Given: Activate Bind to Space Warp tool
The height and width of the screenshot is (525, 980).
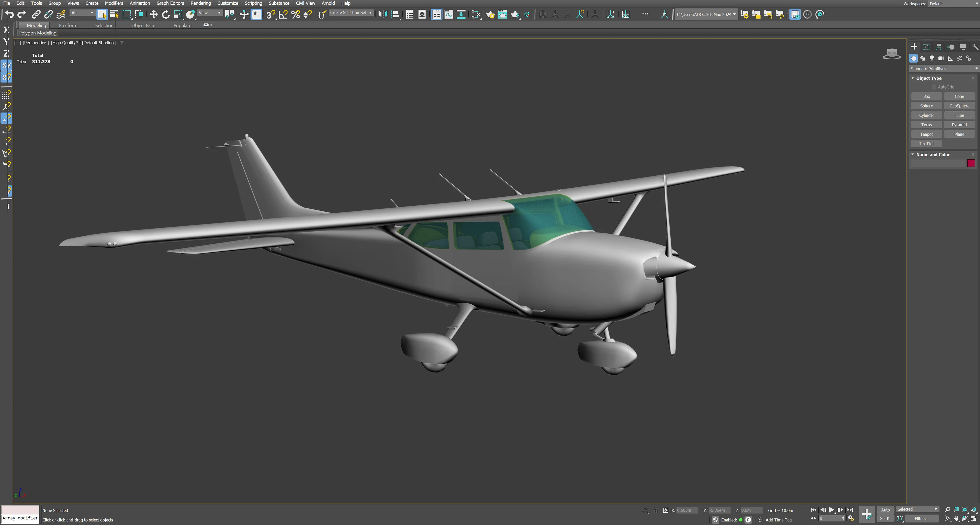Looking at the screenshot, I should (x=61, y=15).
